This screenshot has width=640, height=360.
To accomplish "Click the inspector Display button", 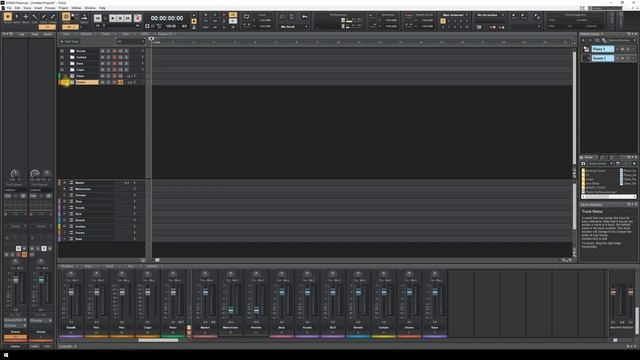I will click(x=15, y=346).
